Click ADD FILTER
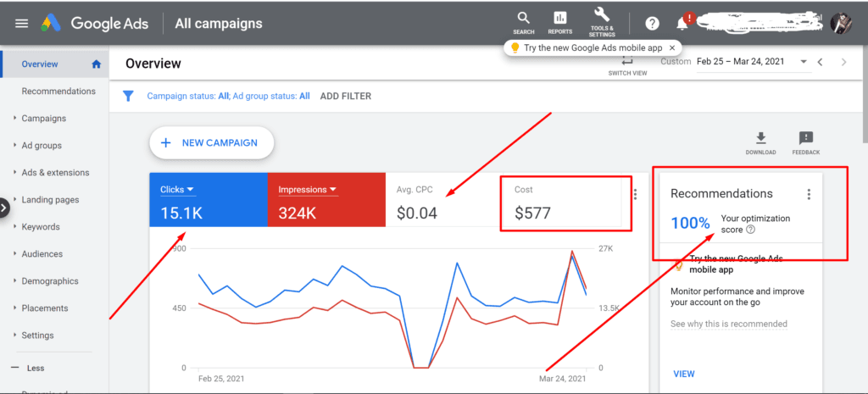Image resolution: width=868 pixels, height=394 pixels. (x=346, y=97)
